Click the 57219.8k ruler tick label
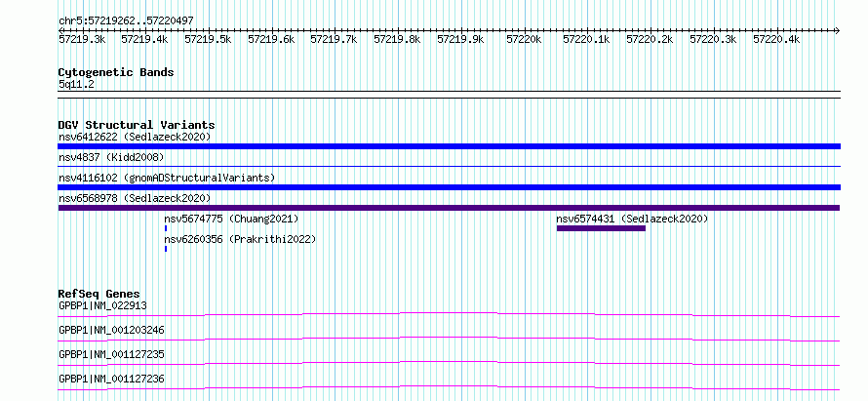Image resolution: width=868 pixels, height=401 pixels. coord(398,39)
